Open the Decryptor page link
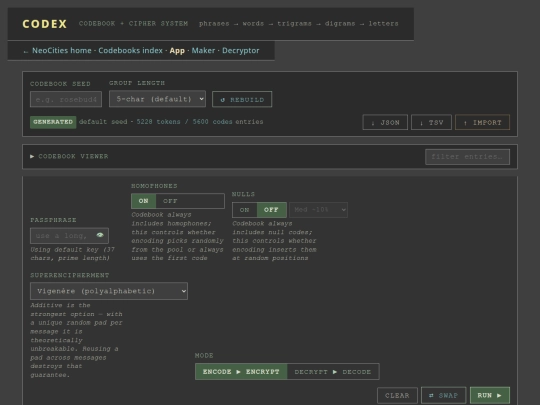The width and height of the screenshot is (540, 405). coord(241,51)
